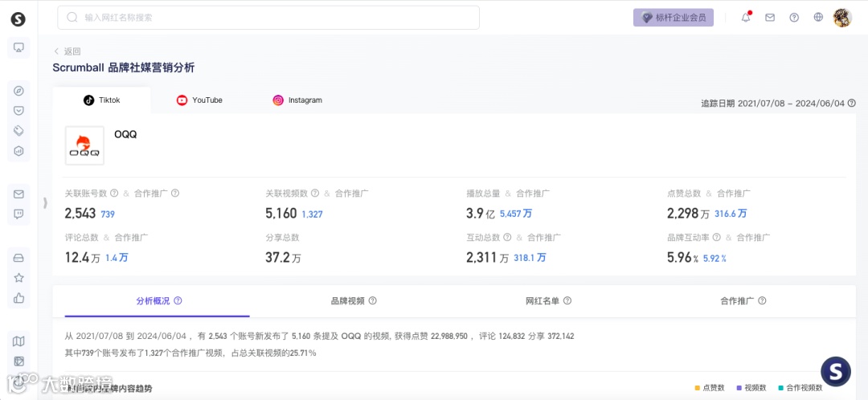The height and width of the screenshot is (400, 868).
Task: Click help icon next to 品牌互动率
Action: coord(716,237)
